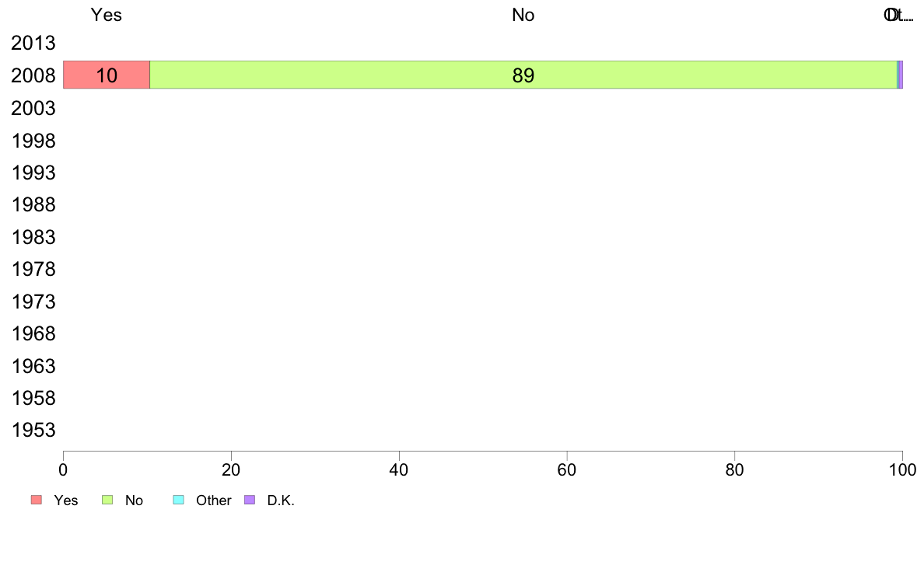Click the 2003 year label
The width and height of the screenshot is (924, 572).
33,108
